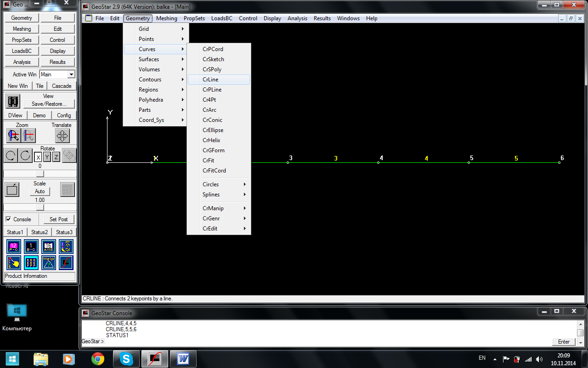588x368 pixels.
Task: Expand the Circles submenu
Action: [219, 184]
